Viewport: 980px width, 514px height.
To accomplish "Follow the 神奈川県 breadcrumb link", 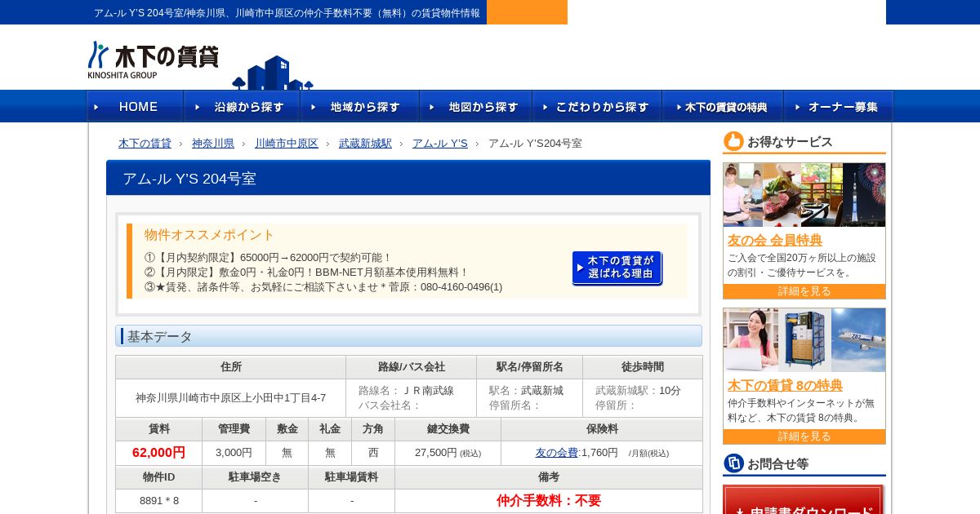I will (213, 144).
